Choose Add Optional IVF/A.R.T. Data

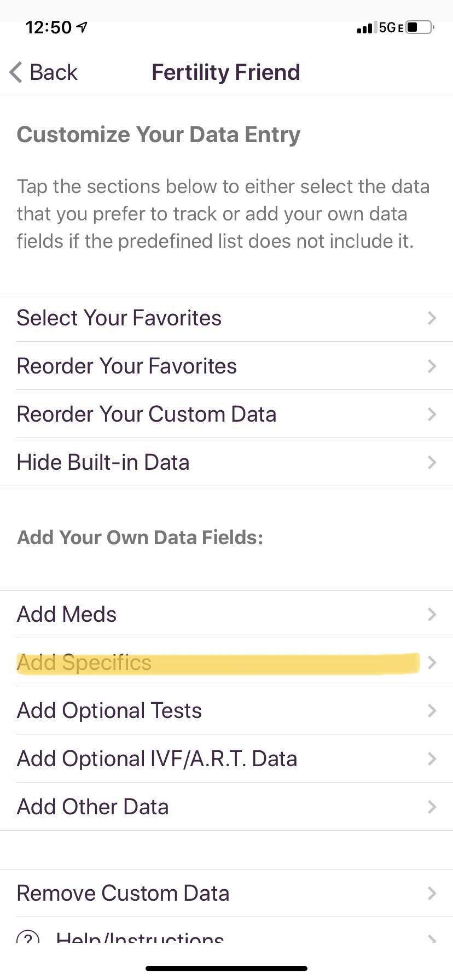click(x=157, y=759)
